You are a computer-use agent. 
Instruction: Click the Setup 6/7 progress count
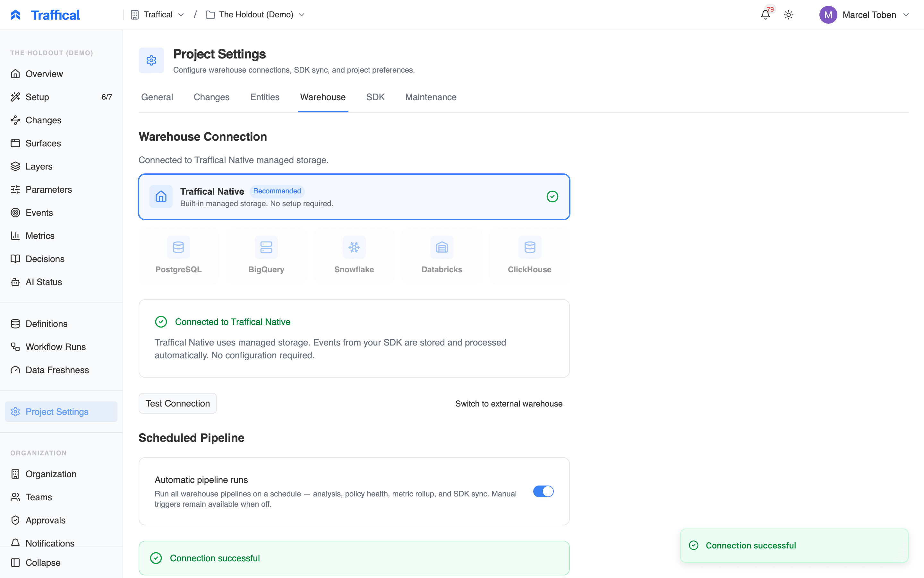pyautogui.click(x=107, y=97)
